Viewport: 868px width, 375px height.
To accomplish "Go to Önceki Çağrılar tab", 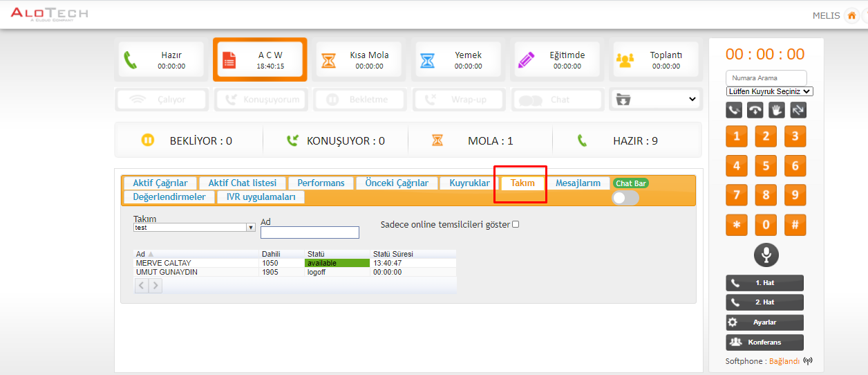I will point(397,183).
